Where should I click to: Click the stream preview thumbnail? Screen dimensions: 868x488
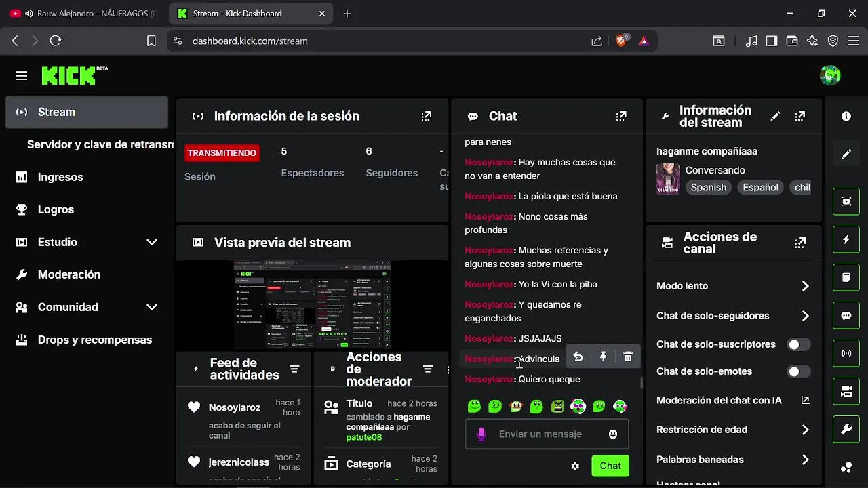click(313, 305)
